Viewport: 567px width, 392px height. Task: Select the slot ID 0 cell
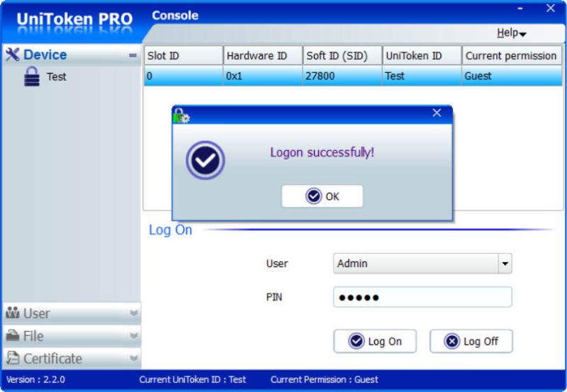[184, 76]
